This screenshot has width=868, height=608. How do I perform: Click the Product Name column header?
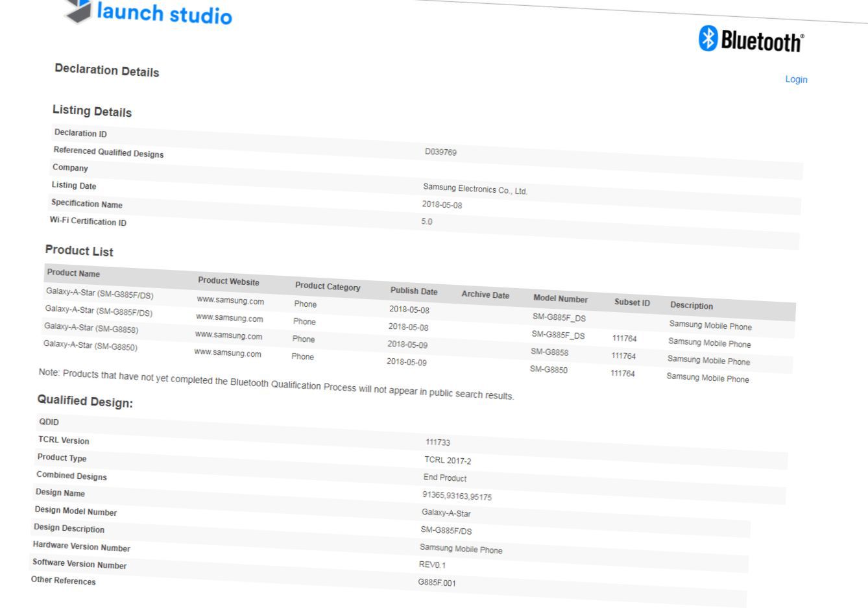73,273
